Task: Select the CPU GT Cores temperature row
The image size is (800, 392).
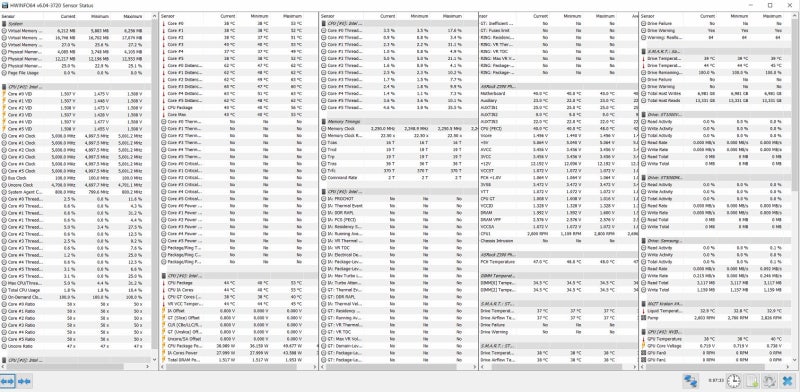Action: tap(239, 297)
